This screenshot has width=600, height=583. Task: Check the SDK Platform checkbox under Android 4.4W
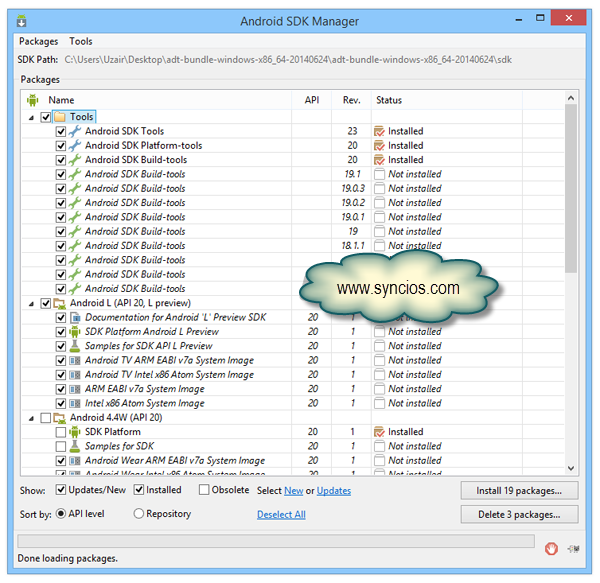click(x=60, y=432)
